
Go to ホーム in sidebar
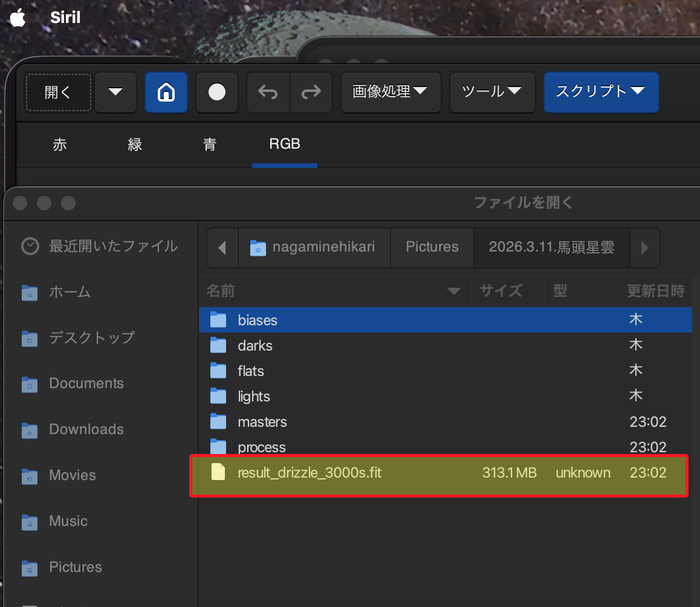70,292
